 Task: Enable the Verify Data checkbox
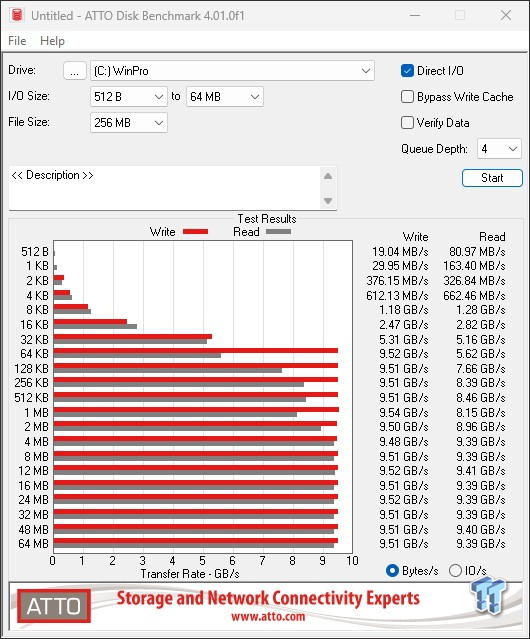click(x=407, y=123)
